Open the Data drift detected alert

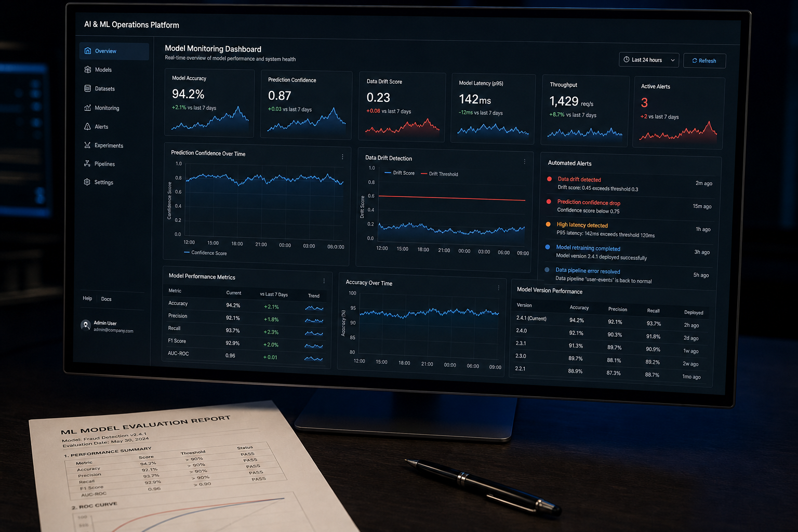pyautogui.click(x=630, y=184)
